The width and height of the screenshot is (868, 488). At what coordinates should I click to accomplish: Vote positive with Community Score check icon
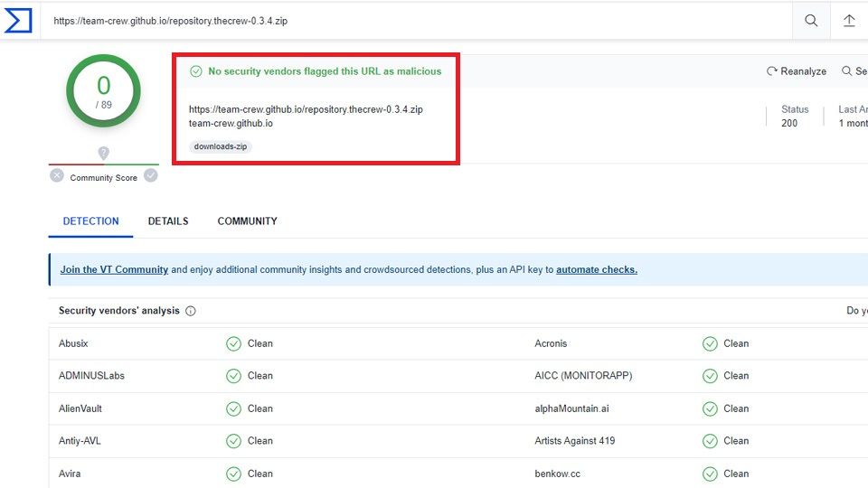pos(151,176)
